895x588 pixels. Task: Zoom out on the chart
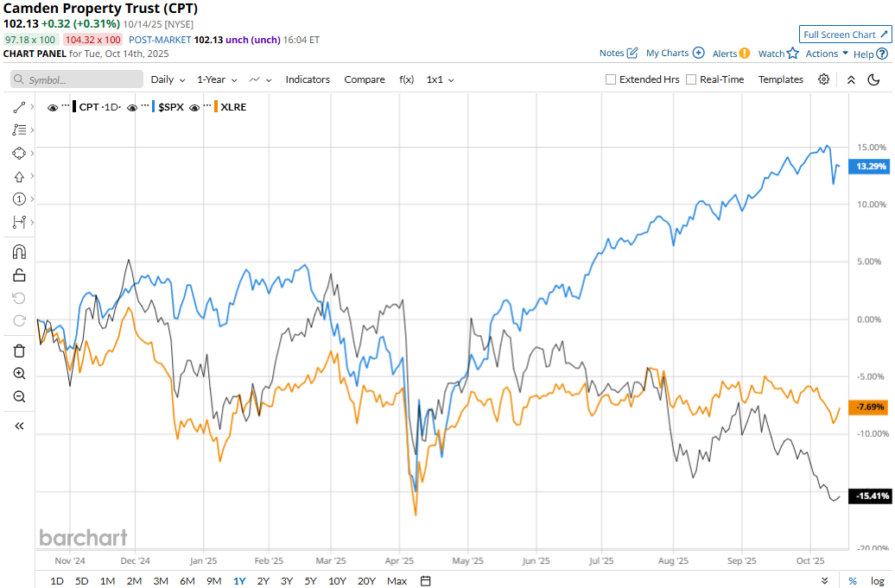coord(19,396)
